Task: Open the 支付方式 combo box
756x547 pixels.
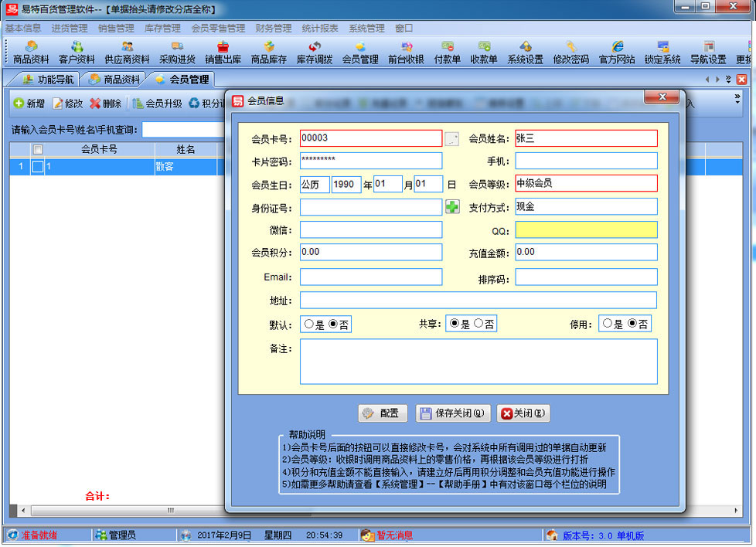Action: click(x=586, y=207)
